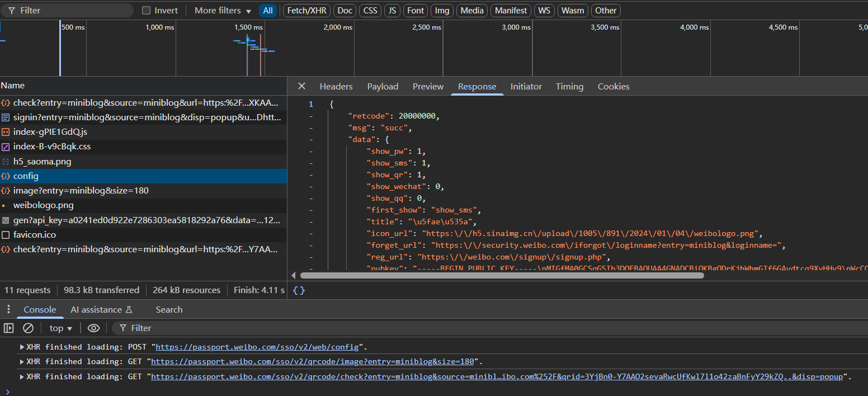The height and width of the screenshot is (396, 868).
Task: Switch to the Headers tab
Action: 336,87
